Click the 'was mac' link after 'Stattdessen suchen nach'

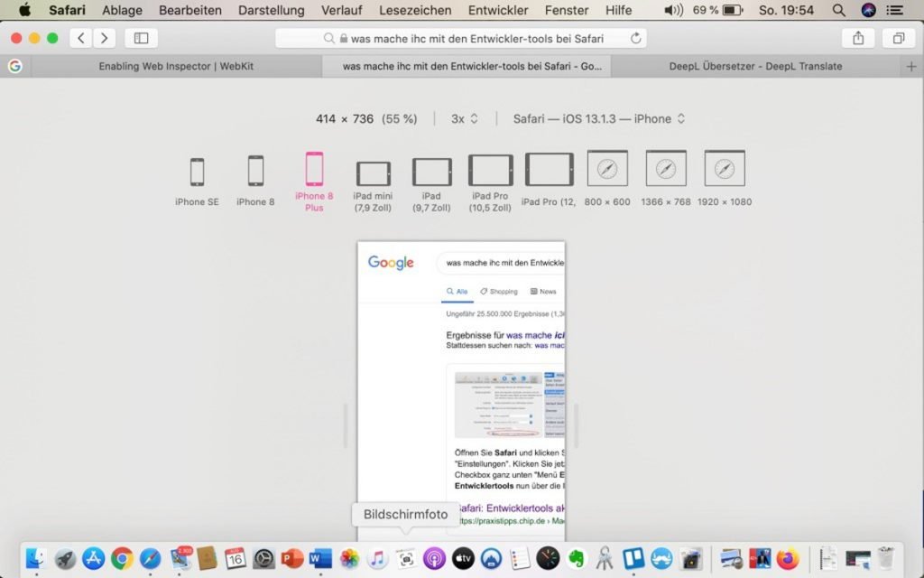click(550, 346)
